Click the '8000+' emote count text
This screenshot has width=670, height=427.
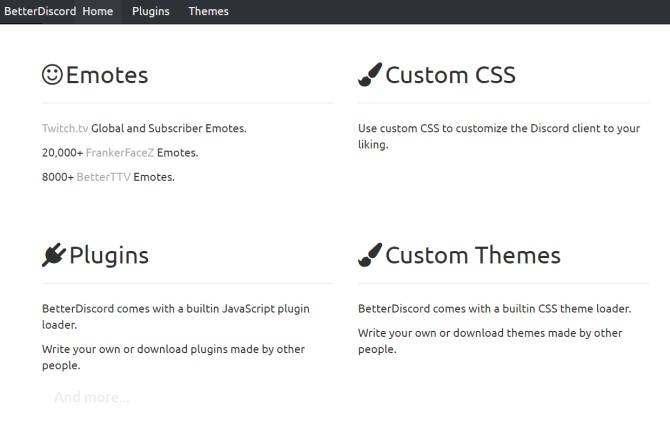click(58, 177)
